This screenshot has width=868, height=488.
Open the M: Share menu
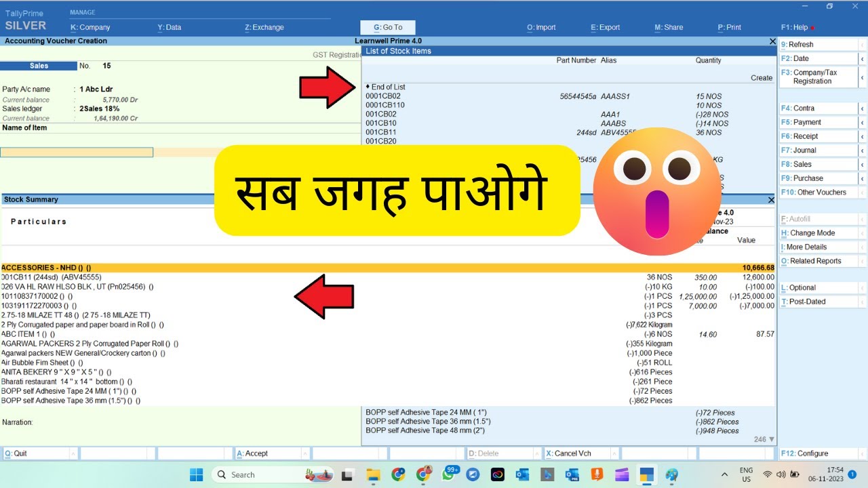669,28
